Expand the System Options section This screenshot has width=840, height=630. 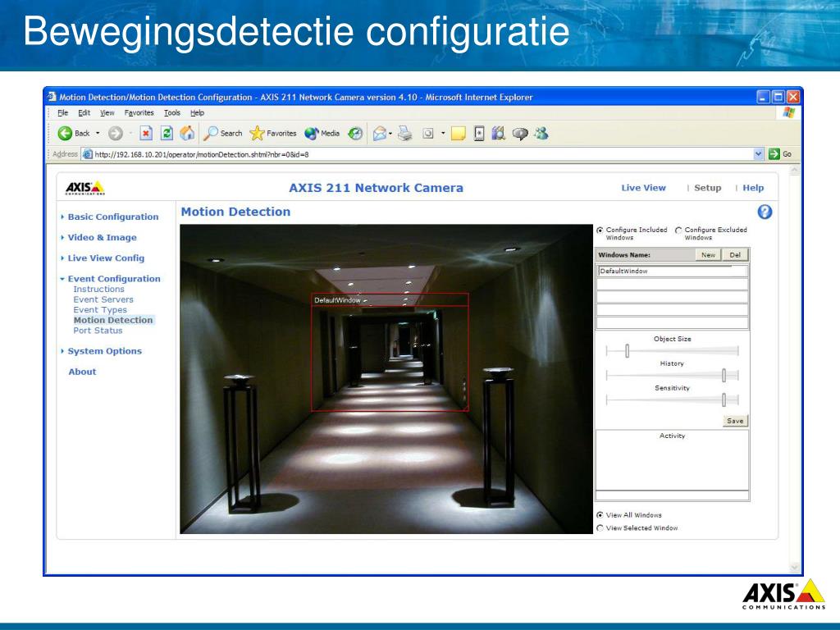tap(104, 351)
